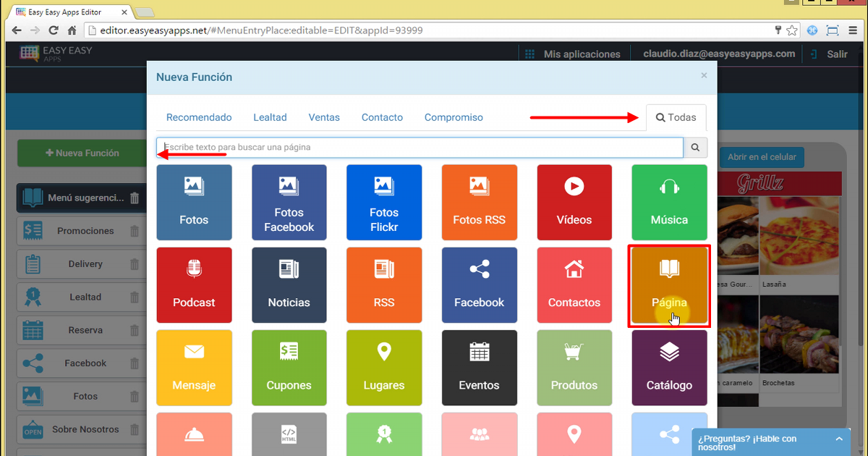This screenshot has width=868, height=456.
Task: Add the Cupones function tile
Action: [289, 368]
